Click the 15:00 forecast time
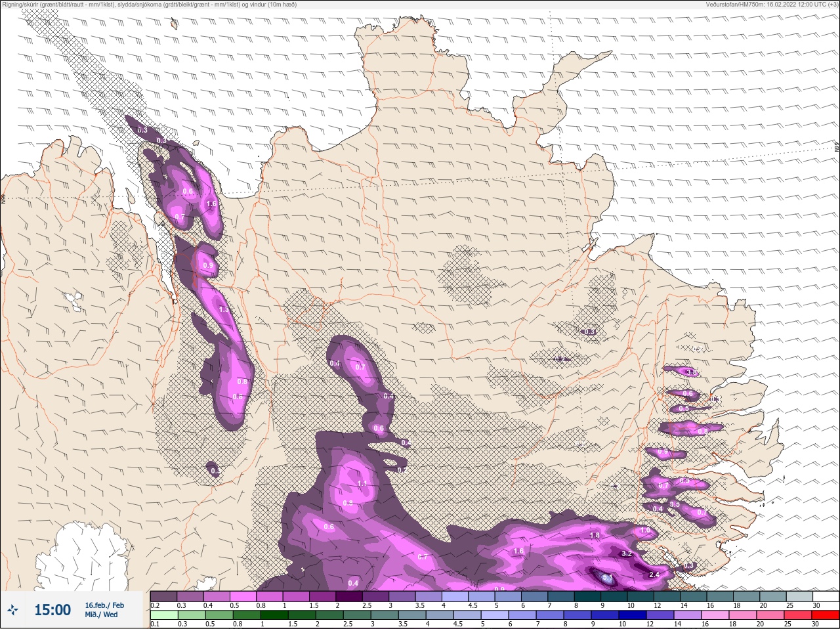 tap(52, 610)
